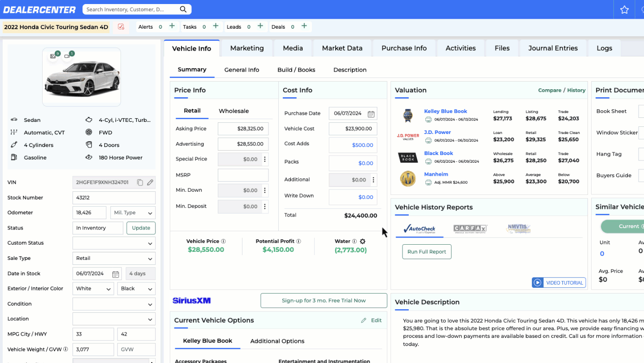Open Journal Entries tab

(553, 48)
